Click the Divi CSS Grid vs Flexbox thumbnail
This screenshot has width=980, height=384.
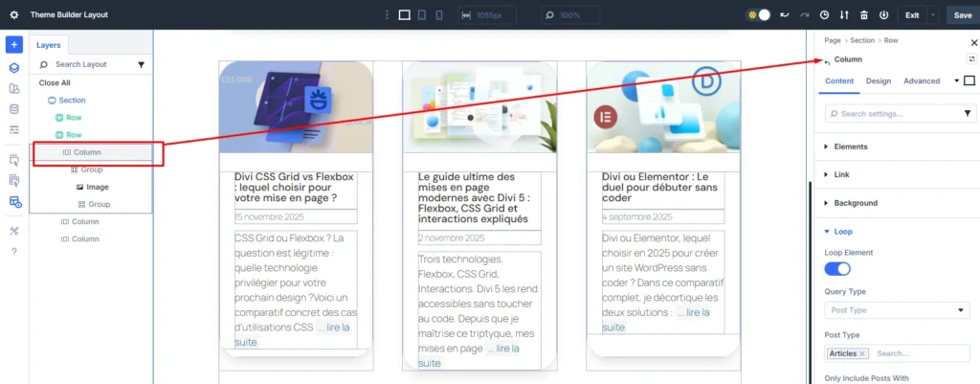point(296,107)
